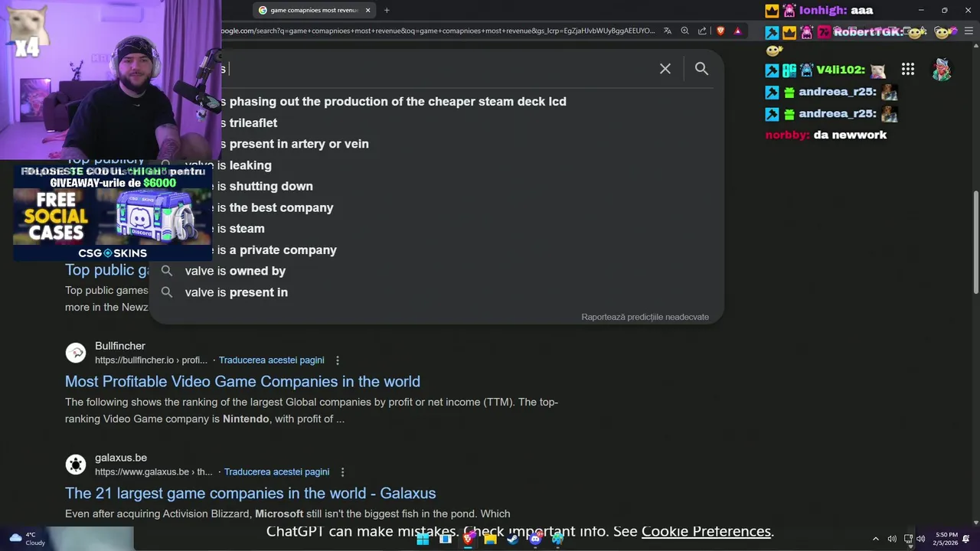
Task: Select suggestion 'valve is owned by'
Action: click(x=235, y=271)
